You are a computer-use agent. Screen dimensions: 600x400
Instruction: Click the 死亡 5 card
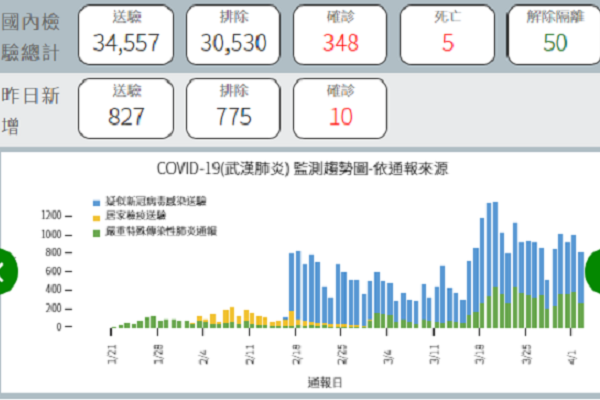click(x=447, y=32)
